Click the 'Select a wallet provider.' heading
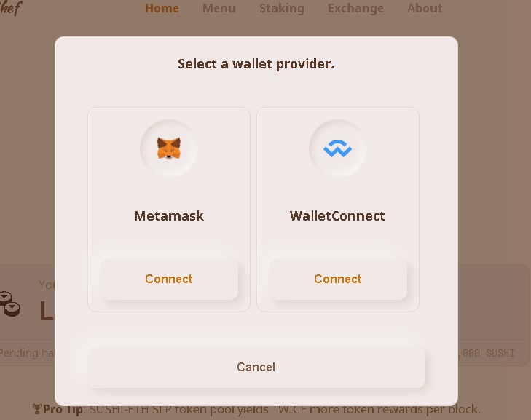This screenshot has height=420, width=531. pyautogui.click(x=256, y=64)
